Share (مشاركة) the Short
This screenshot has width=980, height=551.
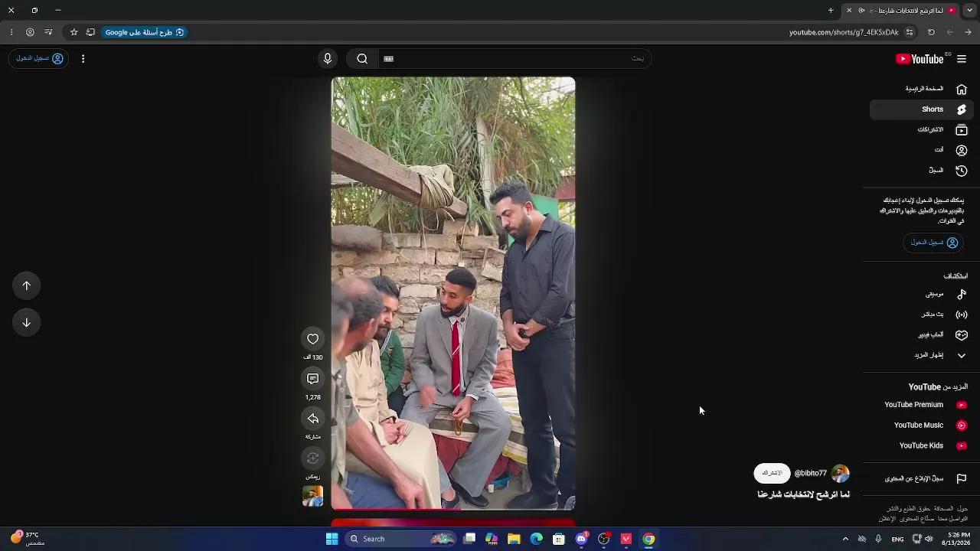(x=312, y=419)
